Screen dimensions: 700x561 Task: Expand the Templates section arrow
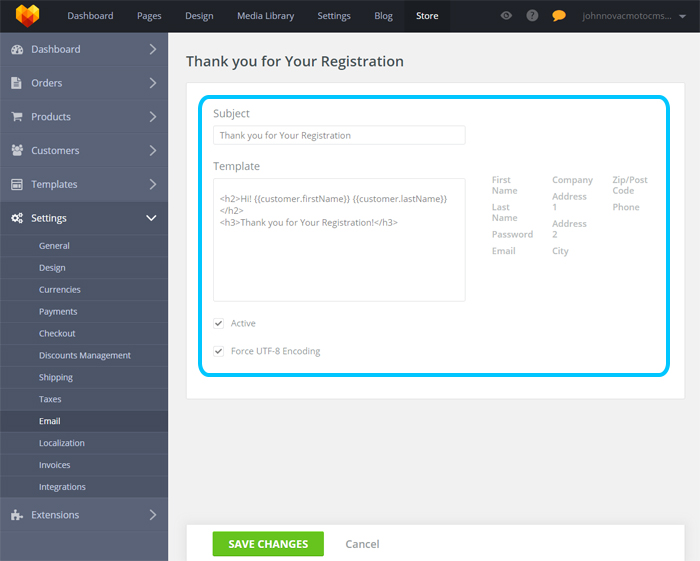tap(153, 184)
